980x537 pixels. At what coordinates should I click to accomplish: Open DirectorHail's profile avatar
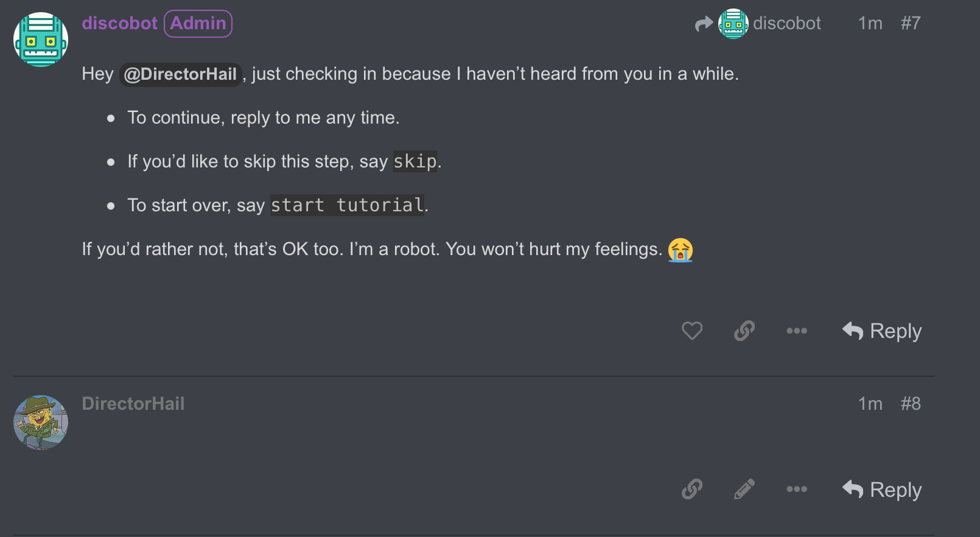pos(41,423)
